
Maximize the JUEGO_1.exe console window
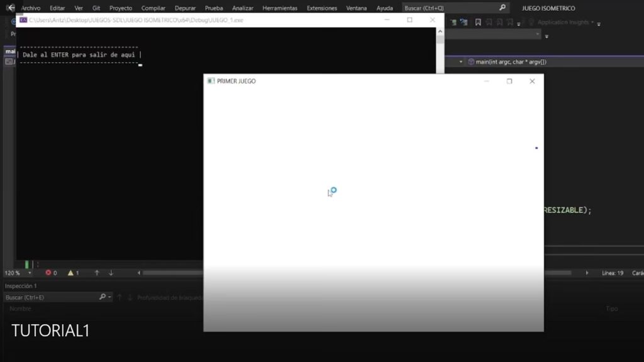[409, 20]
